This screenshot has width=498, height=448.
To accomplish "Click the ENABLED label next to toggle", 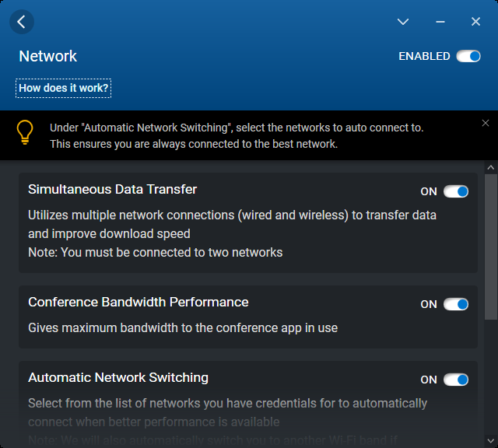I will (424, 56).
